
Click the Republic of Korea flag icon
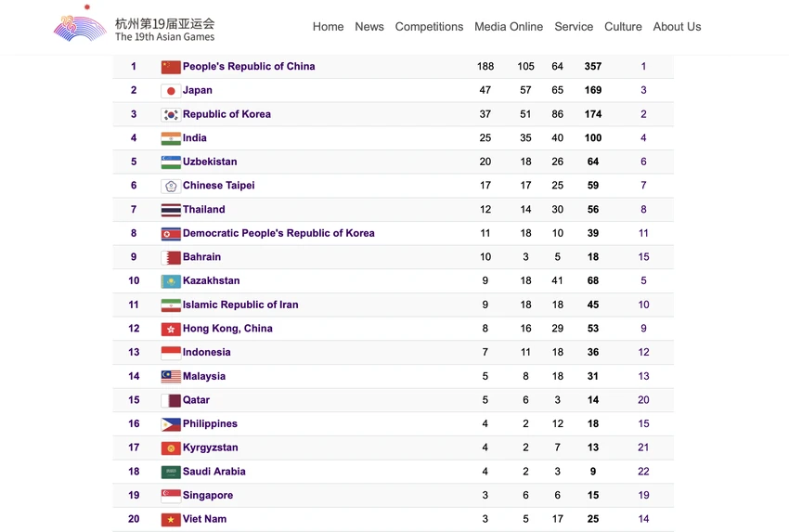pos(171,115)
